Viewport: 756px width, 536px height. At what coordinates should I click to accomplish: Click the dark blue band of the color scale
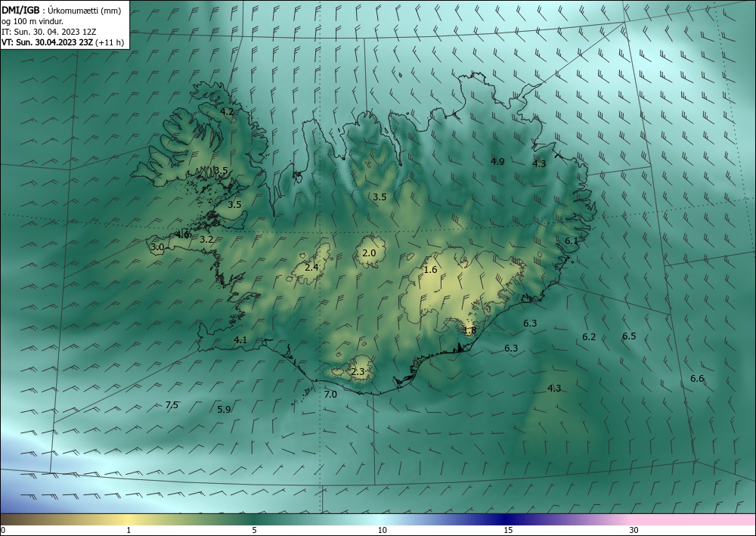(503, 519)
